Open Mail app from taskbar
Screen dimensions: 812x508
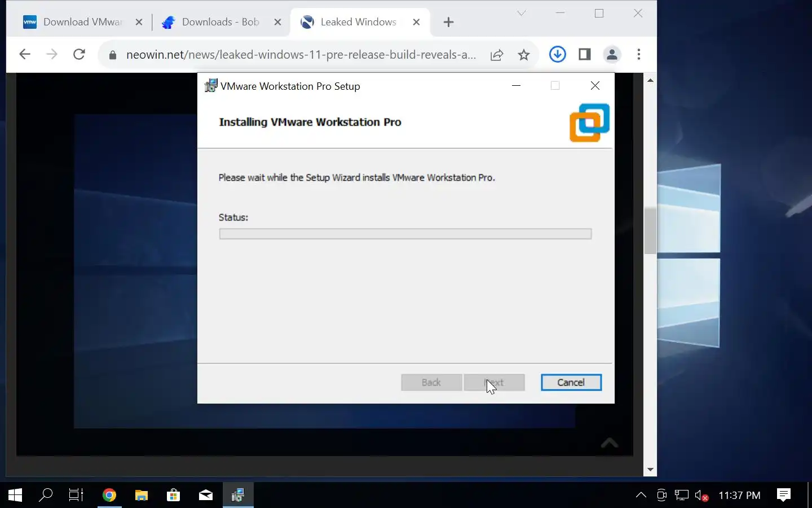[x=206, y=495]
